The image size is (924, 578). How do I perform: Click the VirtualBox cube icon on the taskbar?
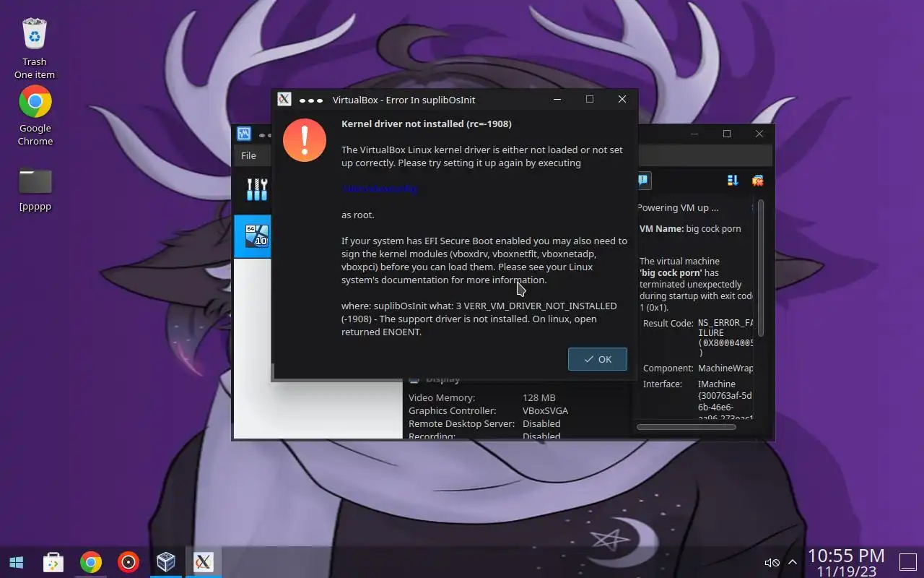tap(166, 562)
